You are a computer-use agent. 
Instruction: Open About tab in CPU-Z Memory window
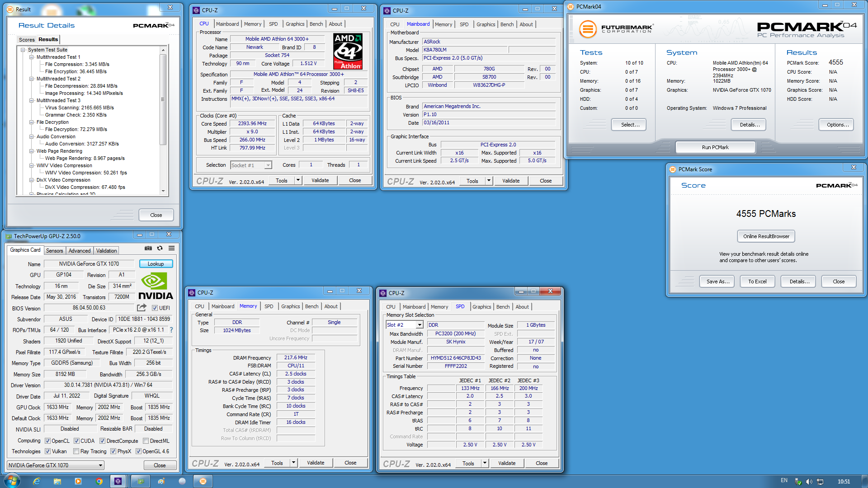coord(331,306)
